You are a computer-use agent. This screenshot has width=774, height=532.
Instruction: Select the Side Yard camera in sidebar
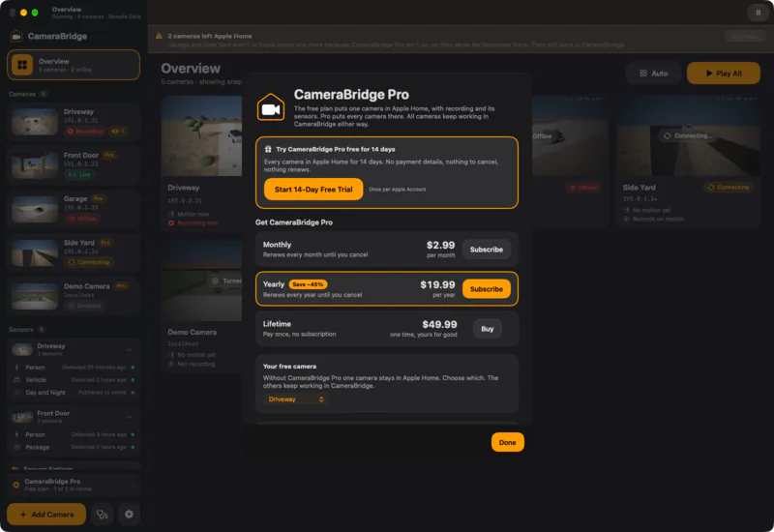click(74, 252)
